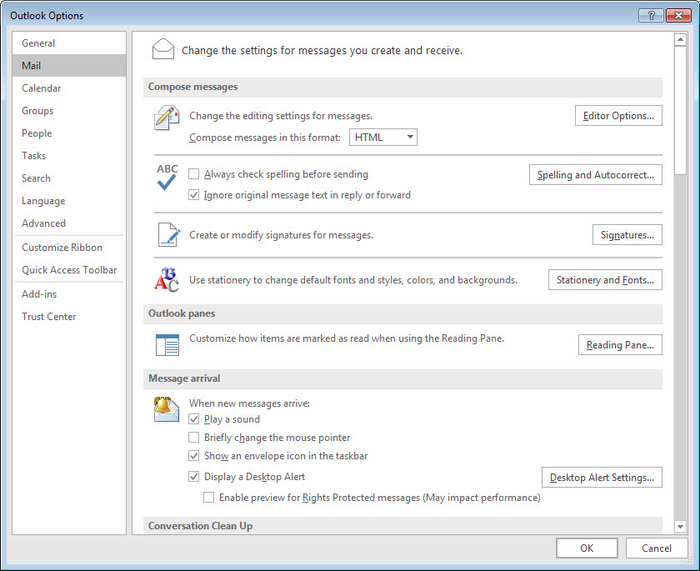700x571 pixels.
Task: Switch to the Groups category
Action: coord(69,111)
